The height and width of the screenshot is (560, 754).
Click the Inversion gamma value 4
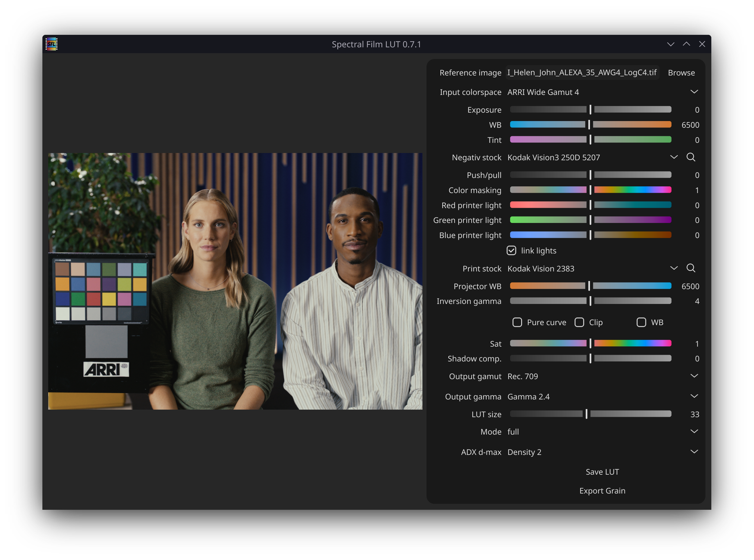697,301
